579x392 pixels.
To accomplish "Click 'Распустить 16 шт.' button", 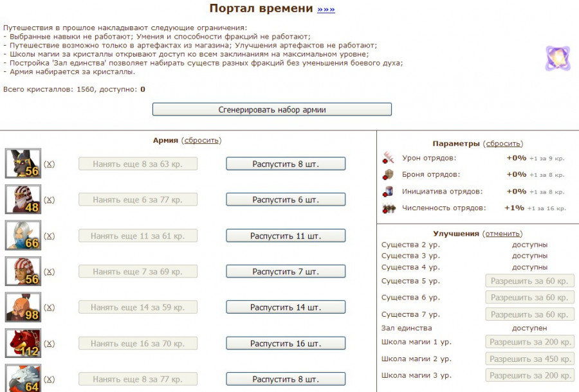I will point(286,343).
